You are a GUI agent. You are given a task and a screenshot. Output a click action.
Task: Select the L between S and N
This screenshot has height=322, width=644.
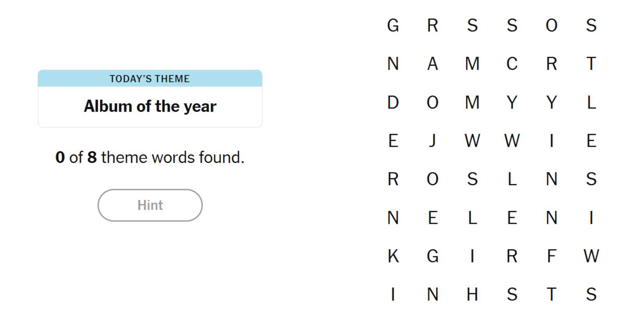[512, 179]
